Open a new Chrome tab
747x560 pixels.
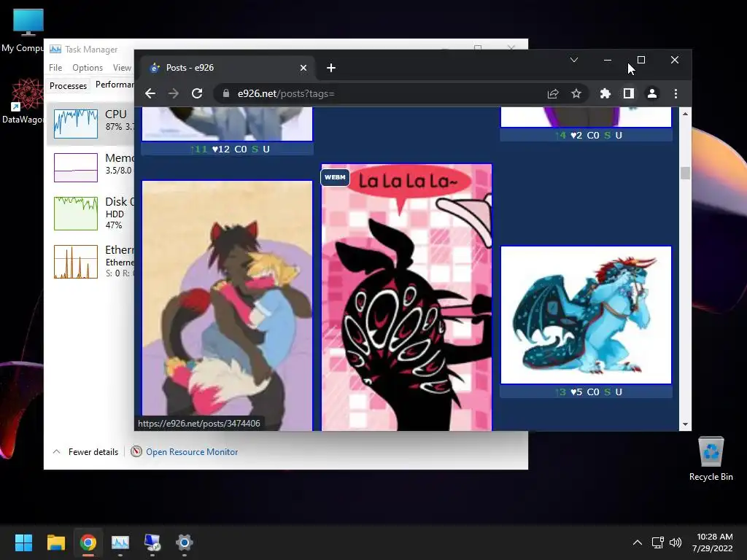[x=331, y=68]
